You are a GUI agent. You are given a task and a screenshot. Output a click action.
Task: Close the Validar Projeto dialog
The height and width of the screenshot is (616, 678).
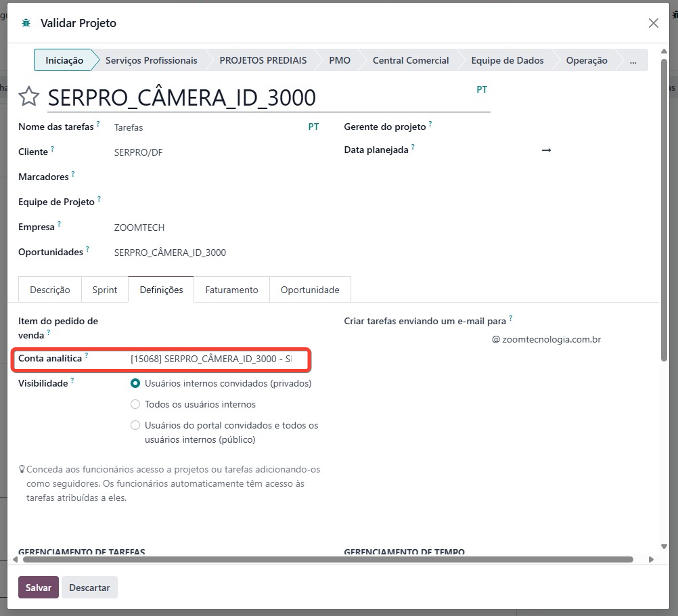(x=653, y=23)
